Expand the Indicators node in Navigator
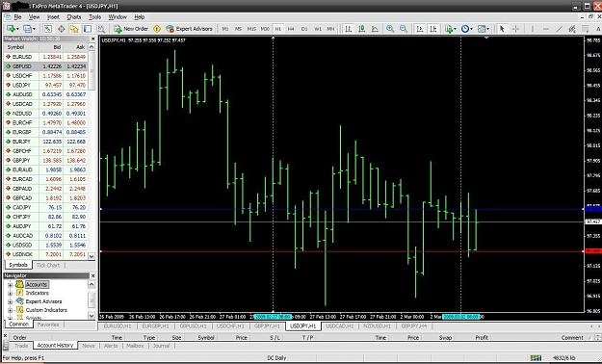602x364 pixels. click(x=11, y=294)
